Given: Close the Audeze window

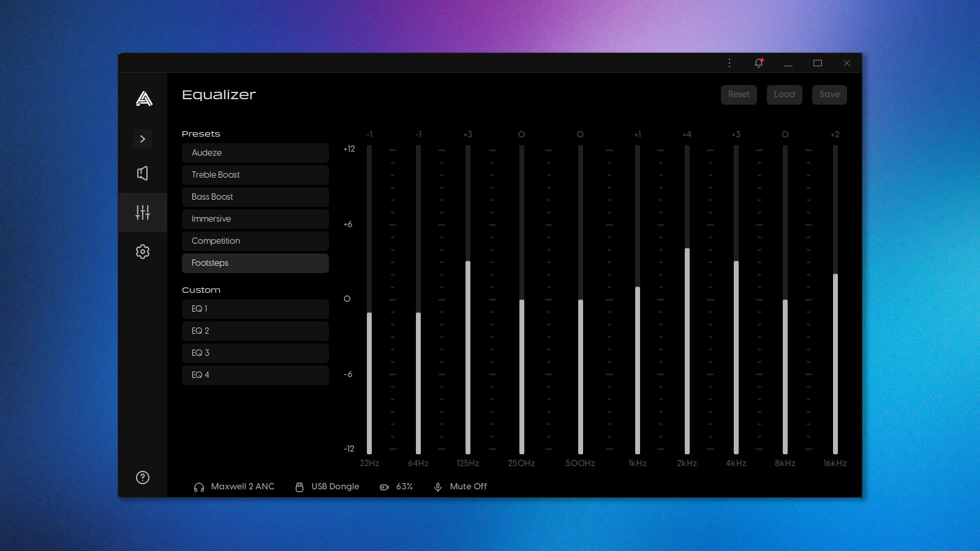Looking at the screenshot, I should pyautogui.click(x=847, y=63).
